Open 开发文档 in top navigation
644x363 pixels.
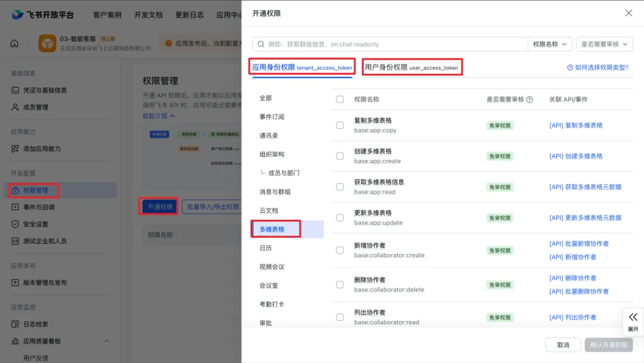148,15
